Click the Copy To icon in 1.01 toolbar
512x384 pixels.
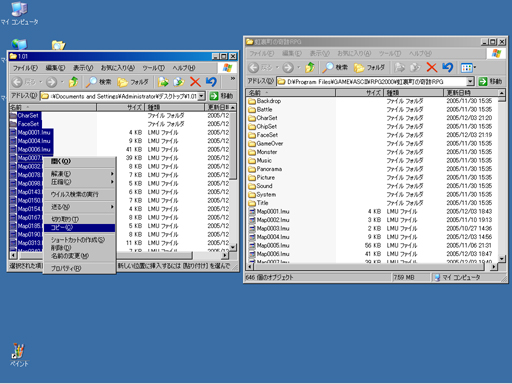[179, 82]
